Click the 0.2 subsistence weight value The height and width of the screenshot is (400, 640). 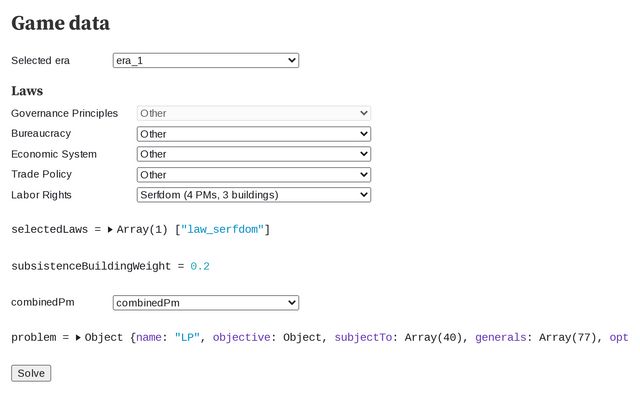(200, 266)
